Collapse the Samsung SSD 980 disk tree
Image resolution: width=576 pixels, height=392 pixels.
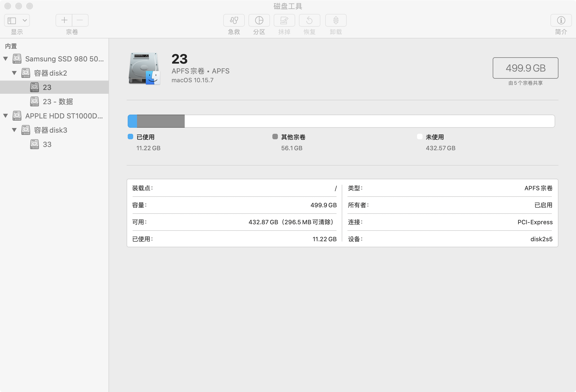[5, 59]
